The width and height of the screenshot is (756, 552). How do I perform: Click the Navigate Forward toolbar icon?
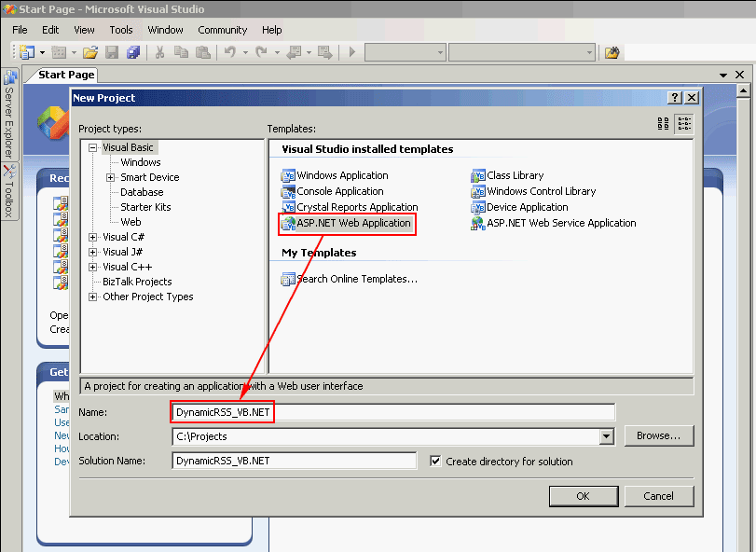coord(325,52)
